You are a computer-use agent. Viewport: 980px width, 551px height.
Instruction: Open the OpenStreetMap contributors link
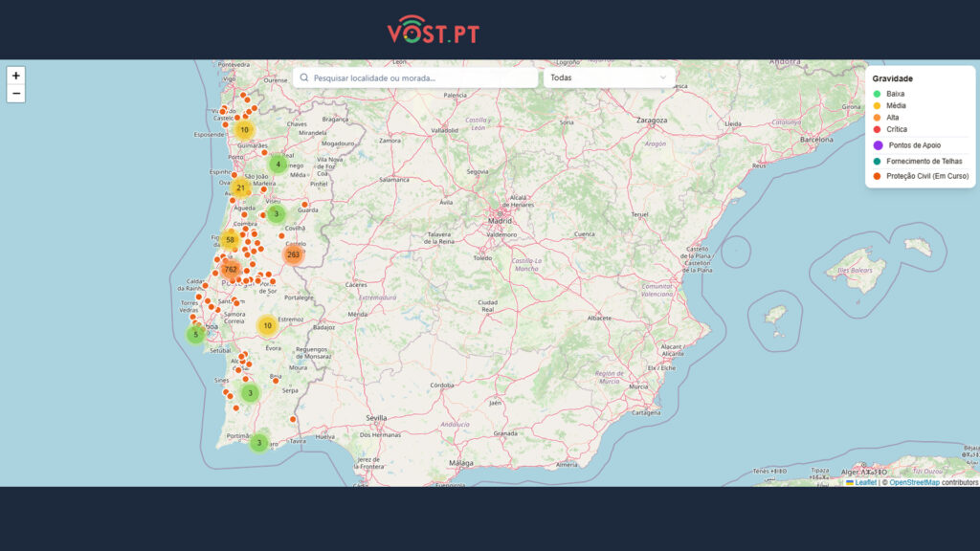pos(914,482)
